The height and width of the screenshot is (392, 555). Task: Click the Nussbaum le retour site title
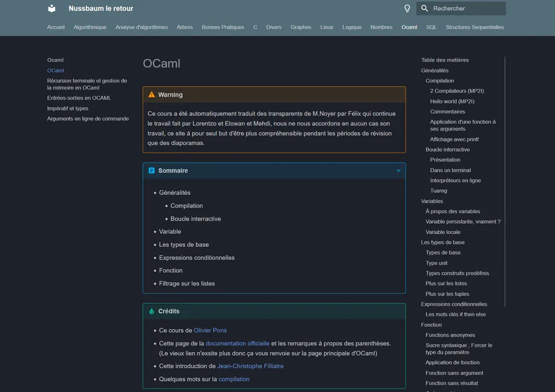(x=101, y=8)
